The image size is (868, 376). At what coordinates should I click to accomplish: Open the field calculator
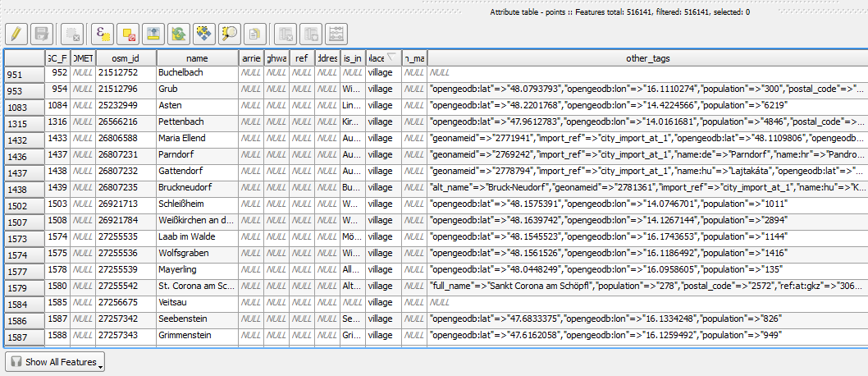(336, 34)
